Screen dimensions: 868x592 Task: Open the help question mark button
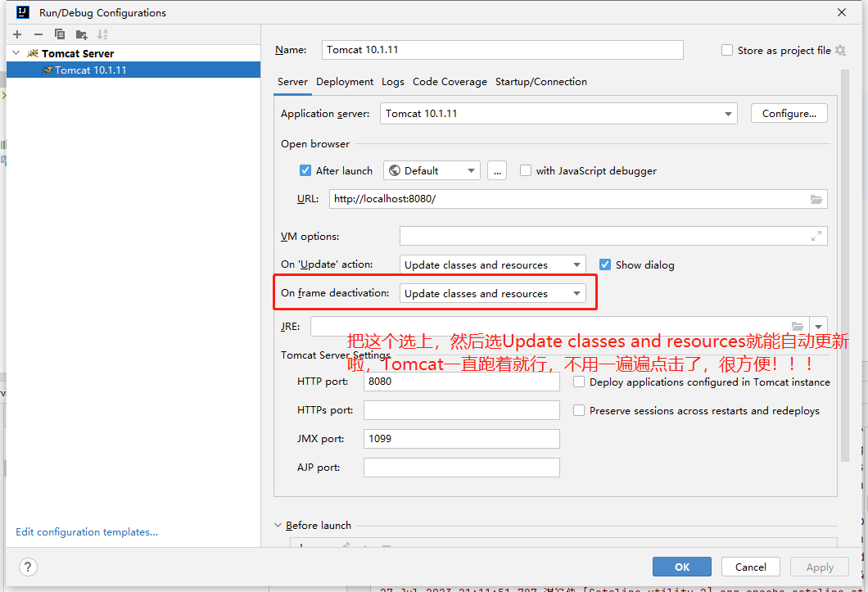[x=28, y=567]
